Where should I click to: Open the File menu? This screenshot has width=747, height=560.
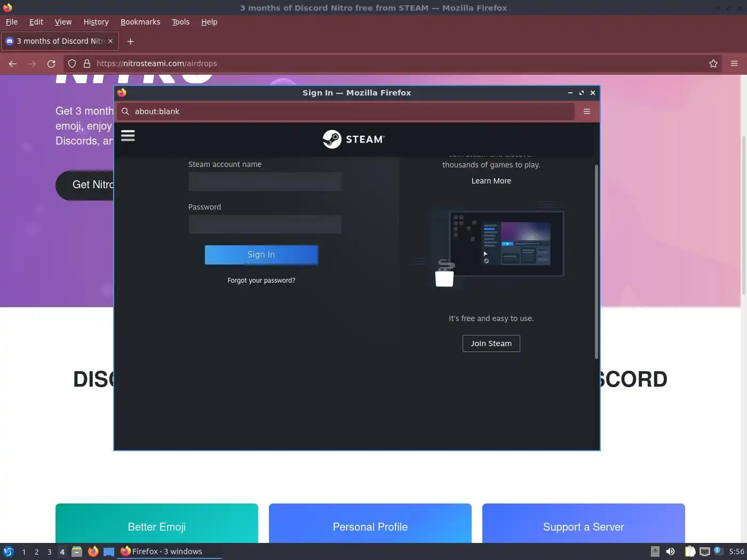tap(12, 22)
